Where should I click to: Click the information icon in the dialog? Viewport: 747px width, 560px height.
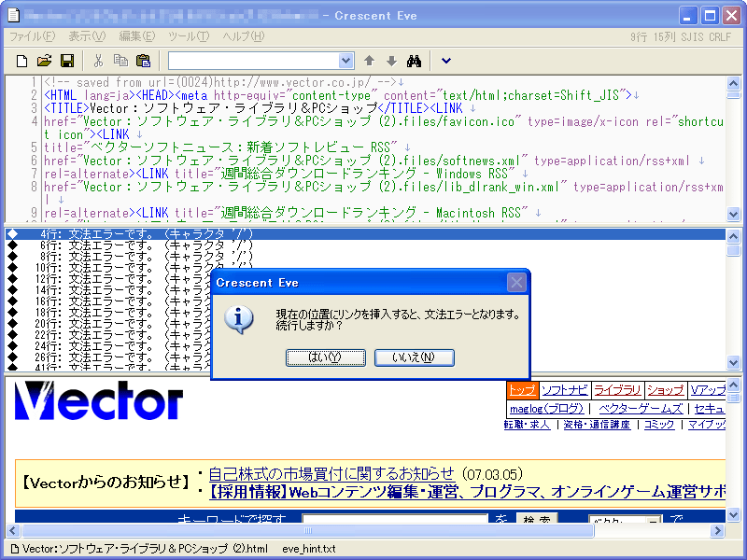point(239,319)
